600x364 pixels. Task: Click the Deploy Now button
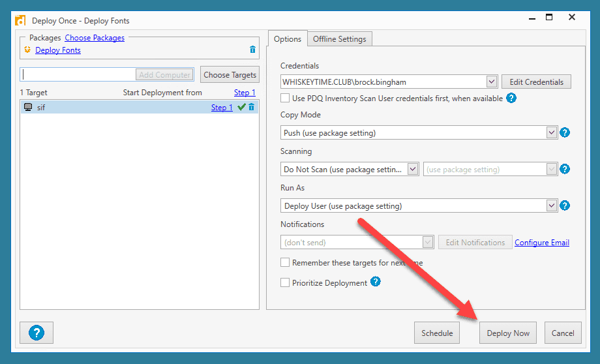click(508, 333)
